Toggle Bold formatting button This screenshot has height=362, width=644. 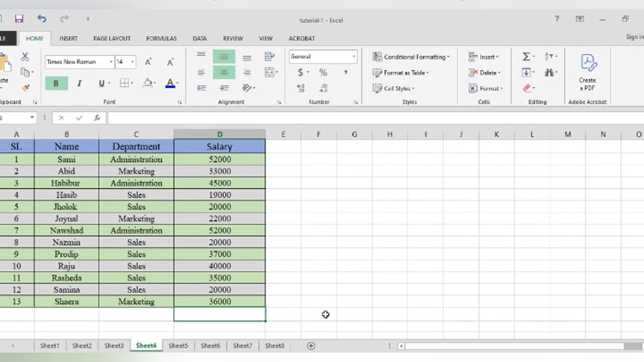coord(56,83)
